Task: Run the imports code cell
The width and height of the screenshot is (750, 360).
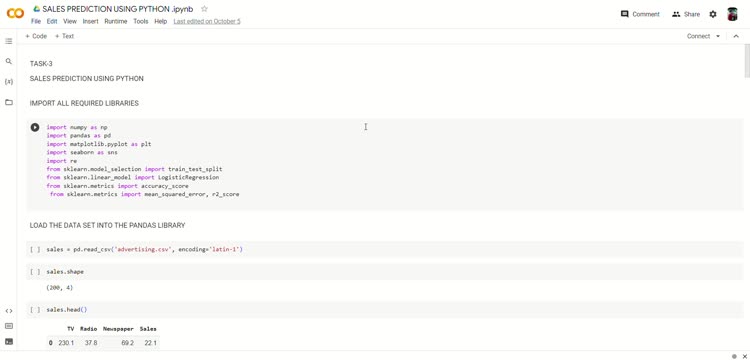Action: [x=35, y=127]
